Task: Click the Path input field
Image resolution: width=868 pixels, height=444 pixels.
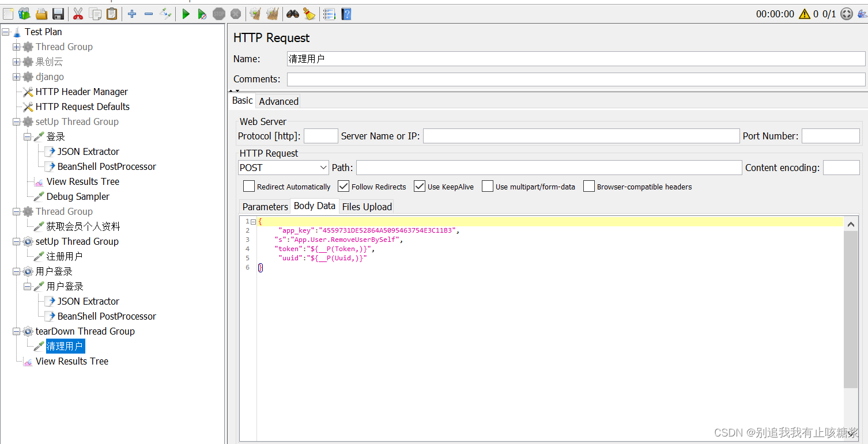Action: coord(549,168)
